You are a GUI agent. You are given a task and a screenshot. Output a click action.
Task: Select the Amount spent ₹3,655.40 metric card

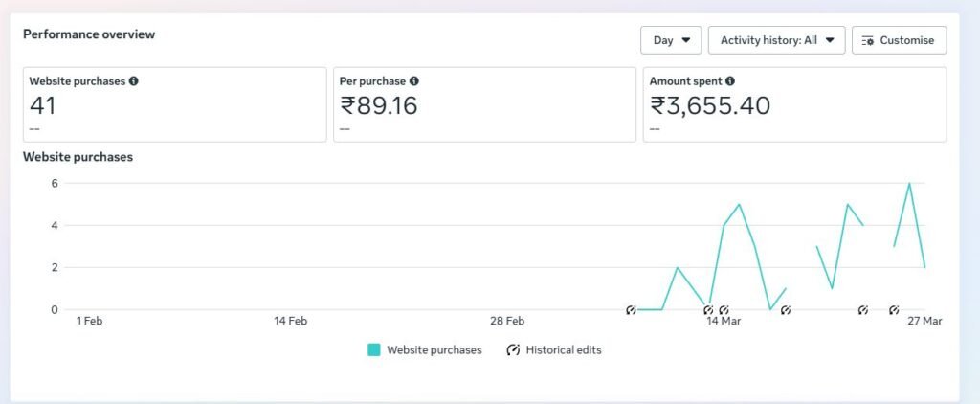pos(794,104)
